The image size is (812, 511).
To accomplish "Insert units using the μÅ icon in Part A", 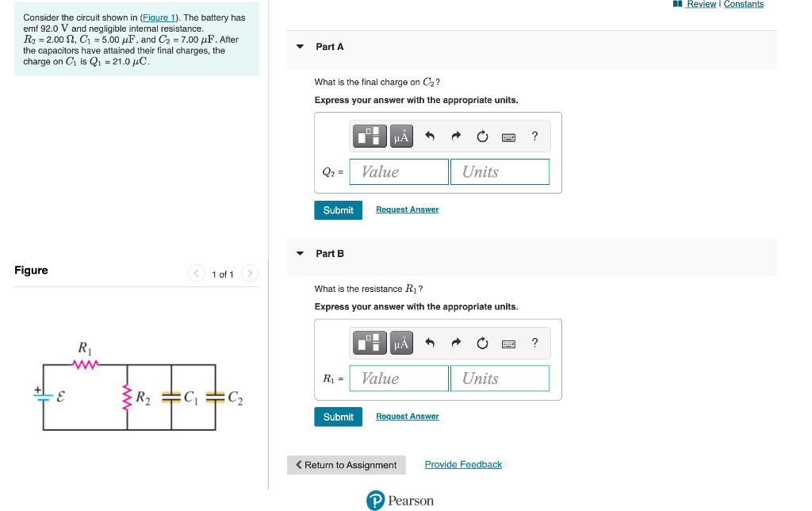I will pos(400,135).
